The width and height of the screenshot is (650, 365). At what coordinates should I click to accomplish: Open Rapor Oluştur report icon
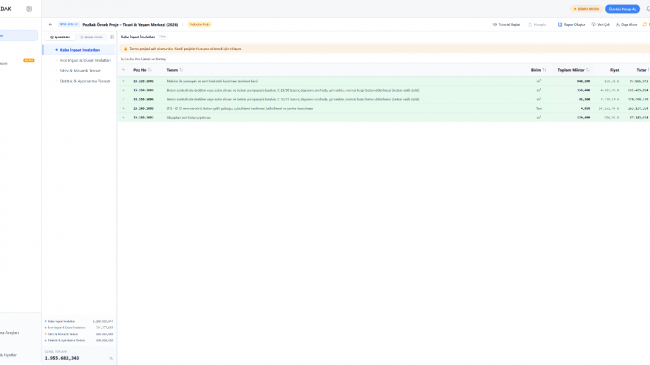[x=560, y=24]
